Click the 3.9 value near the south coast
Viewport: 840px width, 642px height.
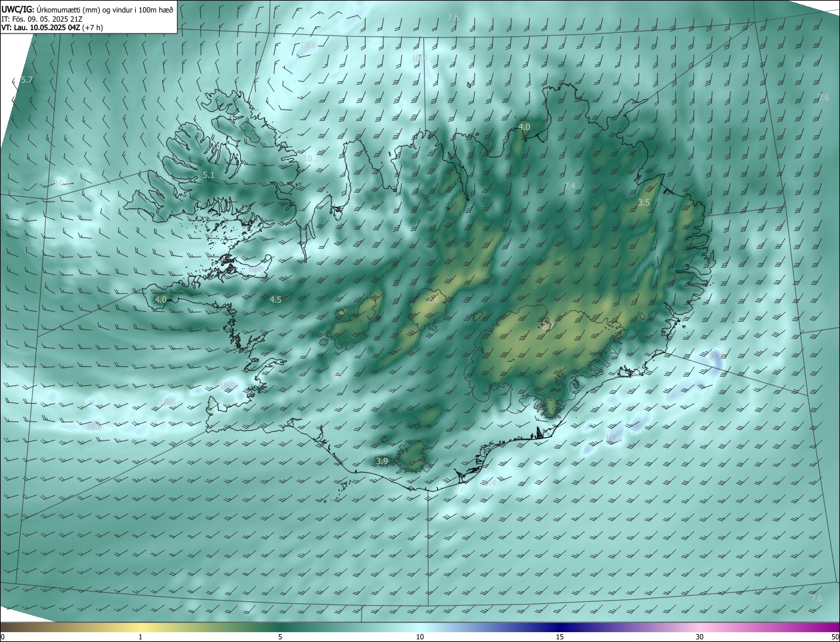[x=382, y=461]
